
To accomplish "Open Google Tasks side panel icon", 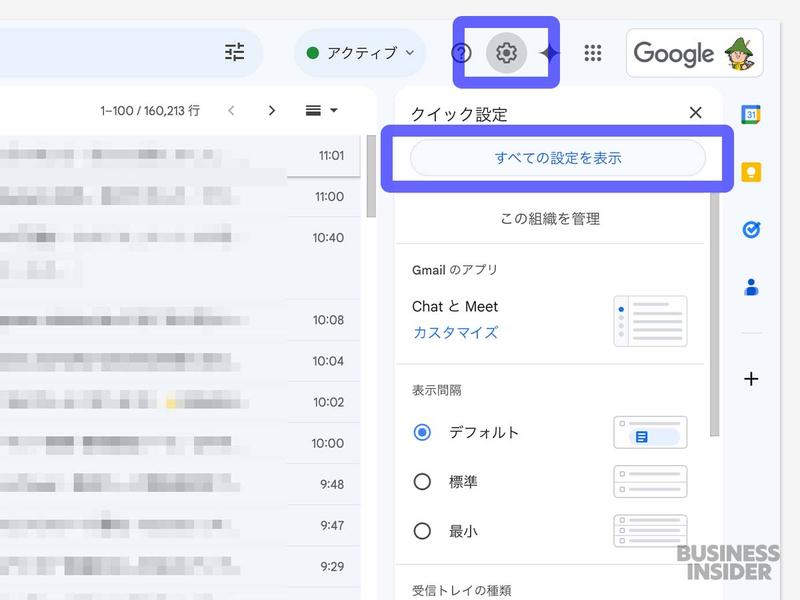I will pyautogui.click(x=751, y=230).
